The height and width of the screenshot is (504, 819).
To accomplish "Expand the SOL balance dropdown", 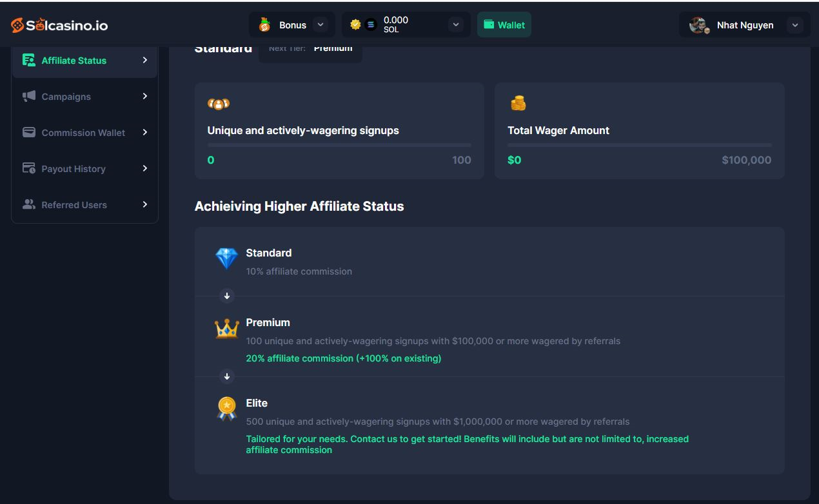I will tap(456, 24).
